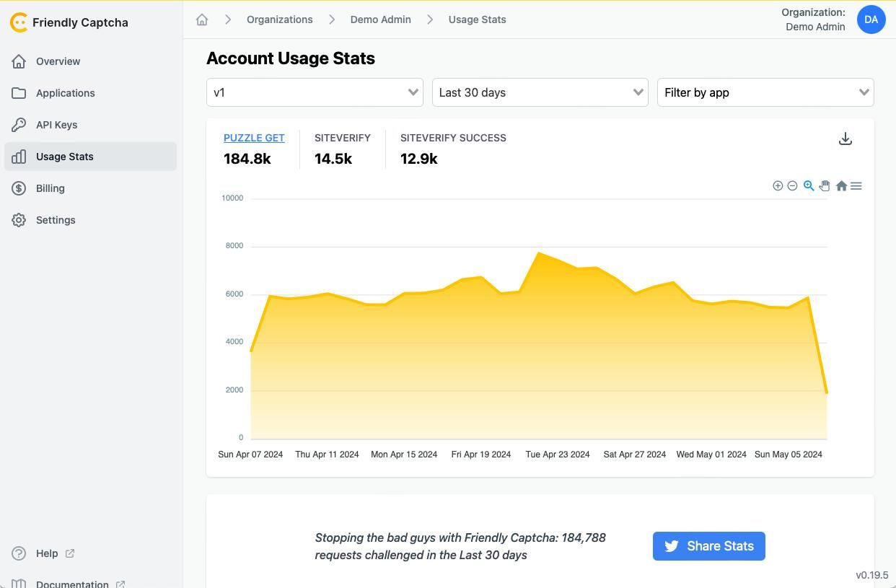Select the chart selection zoom magnifier tool

tap(809, 186)
